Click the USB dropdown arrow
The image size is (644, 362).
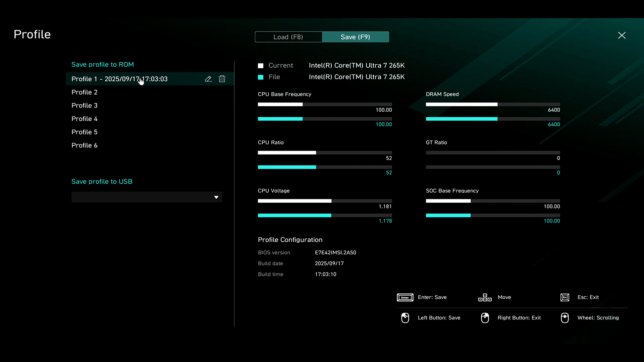[x=216, y=197]
